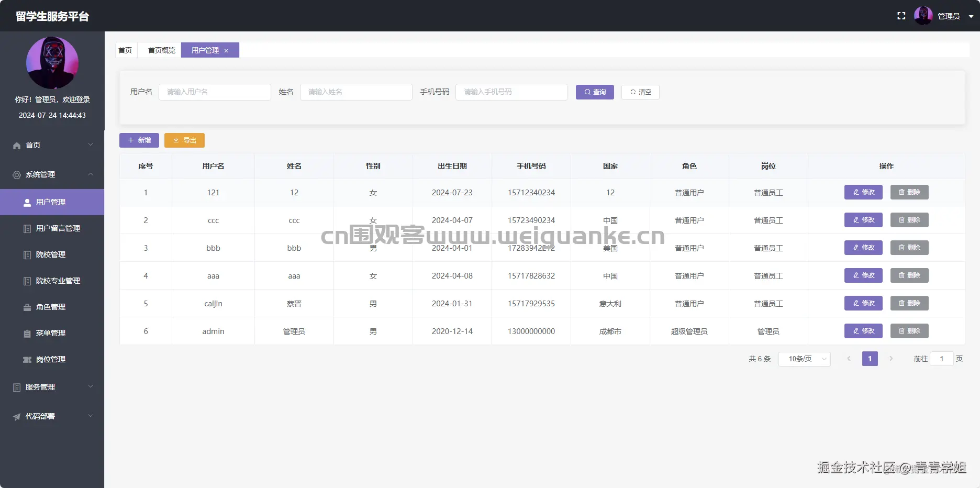Click the trash icon for user aaa
980x488 pixels.
(901, 275)
